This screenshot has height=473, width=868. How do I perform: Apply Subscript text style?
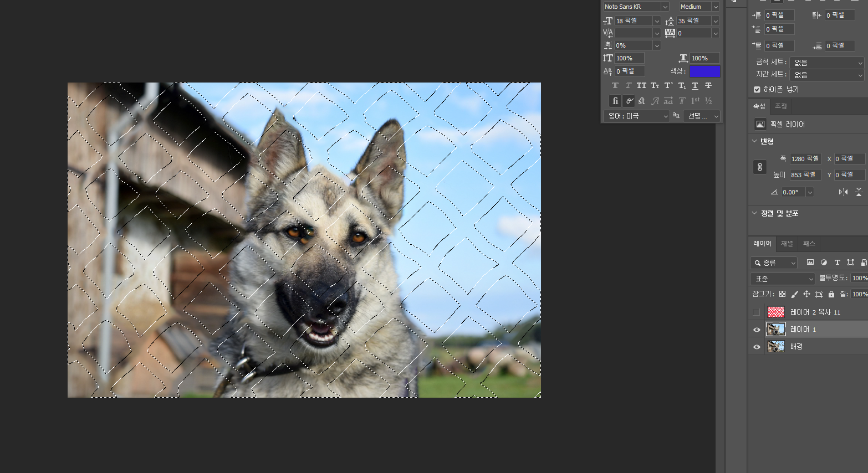tap(681, 85)
